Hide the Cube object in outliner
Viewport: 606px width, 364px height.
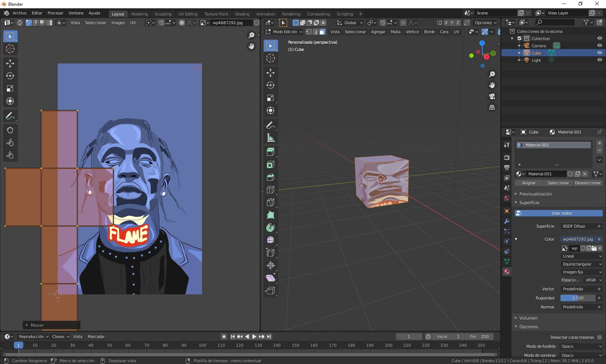click(x=600, y=53)
